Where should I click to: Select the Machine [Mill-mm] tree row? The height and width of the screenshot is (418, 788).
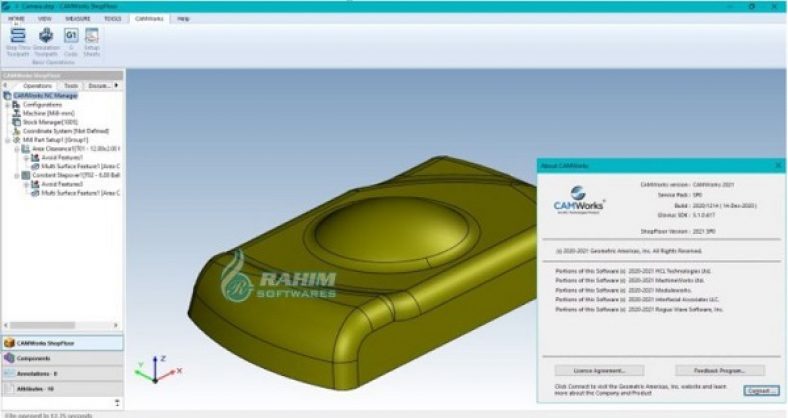[x=44, y=113]
